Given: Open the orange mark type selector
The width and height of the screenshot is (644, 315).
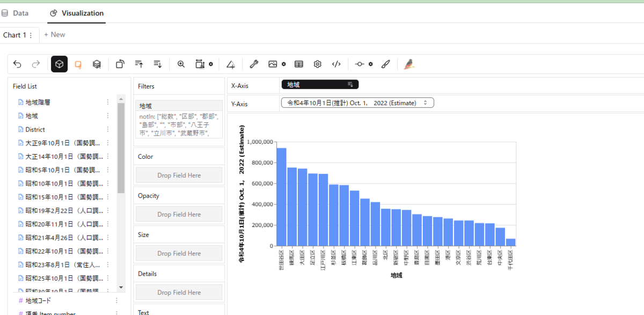Looking at the screenshot, I should coord(78,64).
